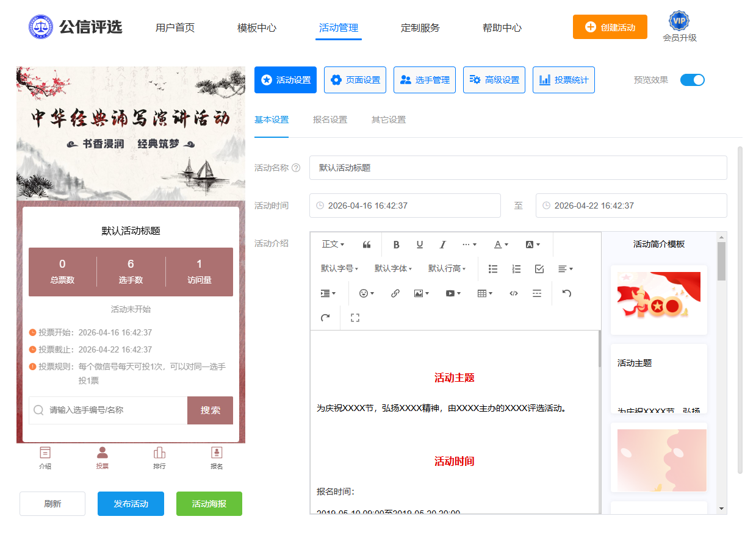Click the end time field 2026-04-22

pos(632,206)
